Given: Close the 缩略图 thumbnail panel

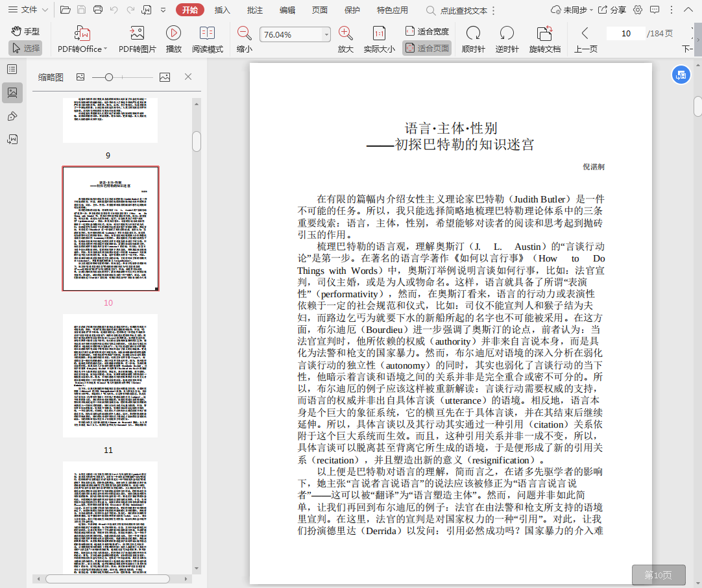Looking at the screenshot, I should point(188,77).
